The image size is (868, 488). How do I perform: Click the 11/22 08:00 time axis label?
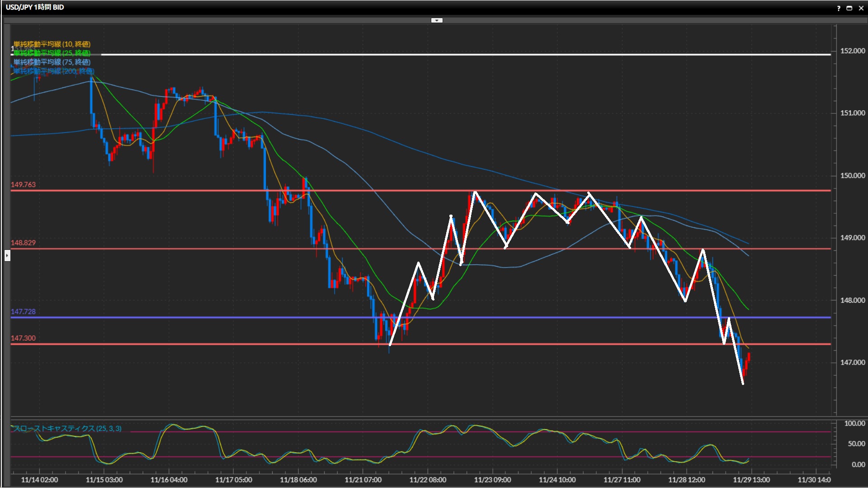[x=428, y=480]
